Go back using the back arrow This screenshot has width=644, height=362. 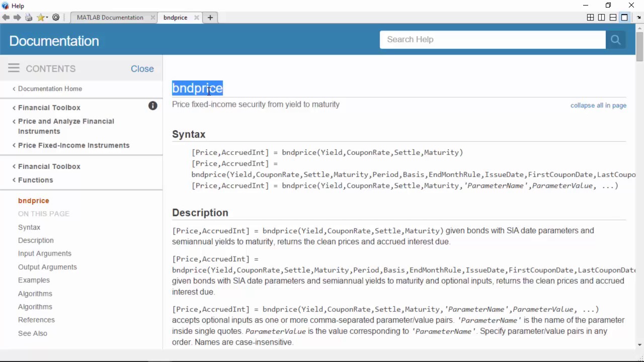pyautogui.click(x=6, y=18)
